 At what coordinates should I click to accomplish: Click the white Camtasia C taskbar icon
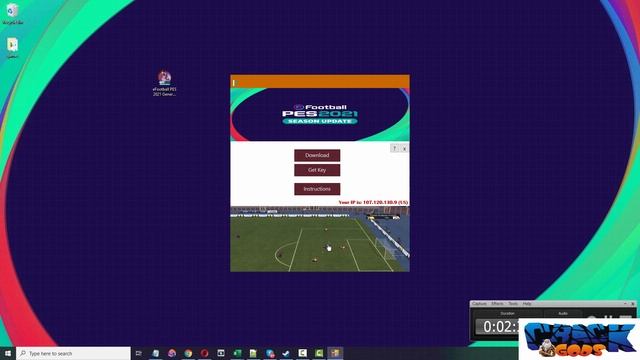[302, 353]
